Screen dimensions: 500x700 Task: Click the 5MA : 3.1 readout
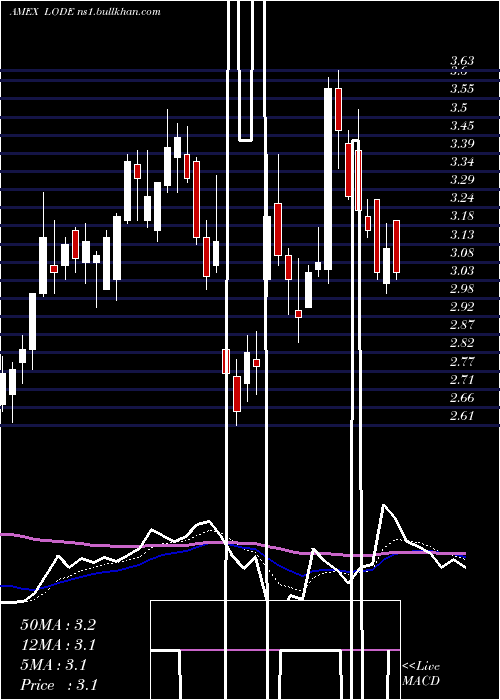pos(54,665)
